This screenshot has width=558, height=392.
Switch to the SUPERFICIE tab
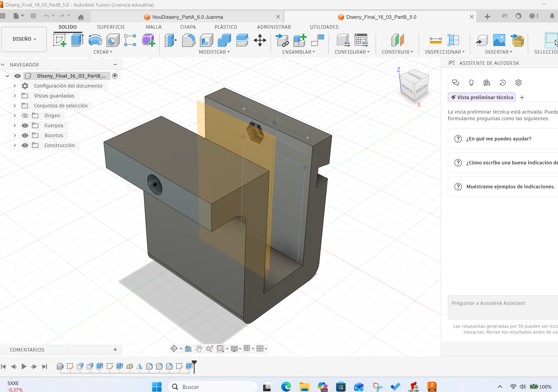(111, 27)
